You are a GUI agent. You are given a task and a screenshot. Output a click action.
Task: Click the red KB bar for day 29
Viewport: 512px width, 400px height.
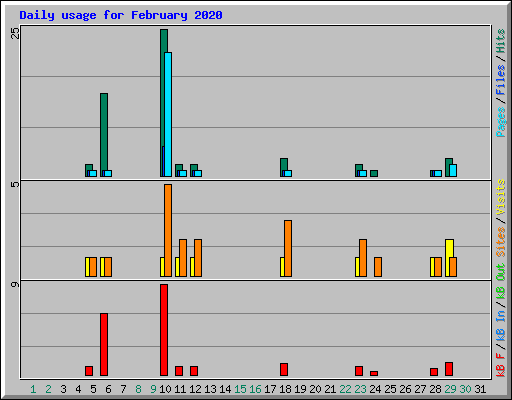[x=449, y=369]
